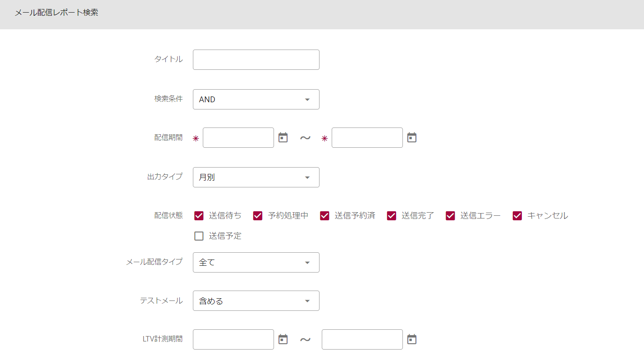
Task: Click the LTV計測期間 end date field
Action: (x=362, y=340)
